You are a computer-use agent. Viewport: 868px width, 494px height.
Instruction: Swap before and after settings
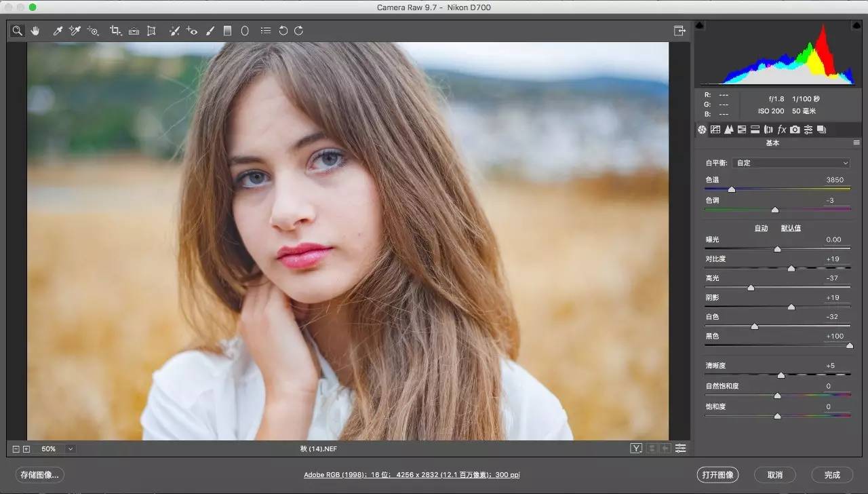[x=653, y=449]
